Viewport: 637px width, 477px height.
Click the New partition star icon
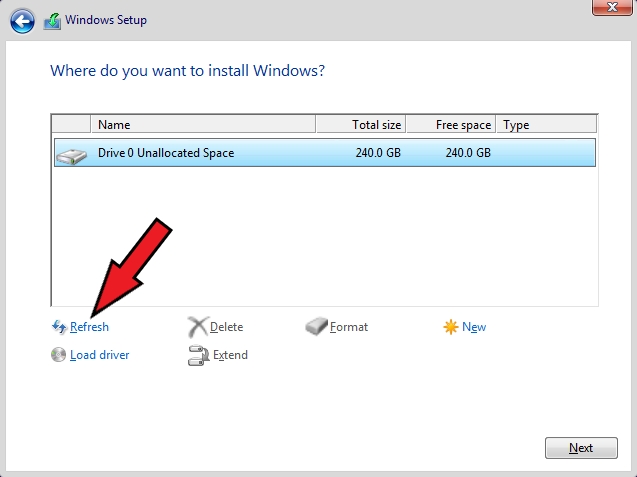(x=451, y=327)
